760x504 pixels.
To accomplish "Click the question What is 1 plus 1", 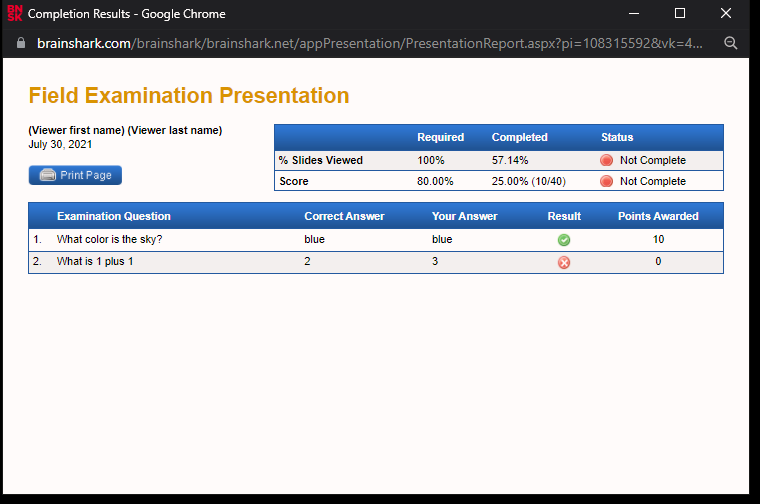I will [x=95, y=261].
